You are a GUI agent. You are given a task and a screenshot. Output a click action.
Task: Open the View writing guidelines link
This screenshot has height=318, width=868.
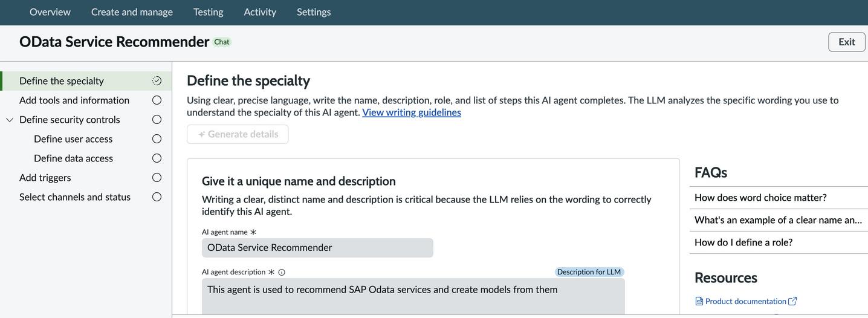pyautogui.click(x=412, y=112)
